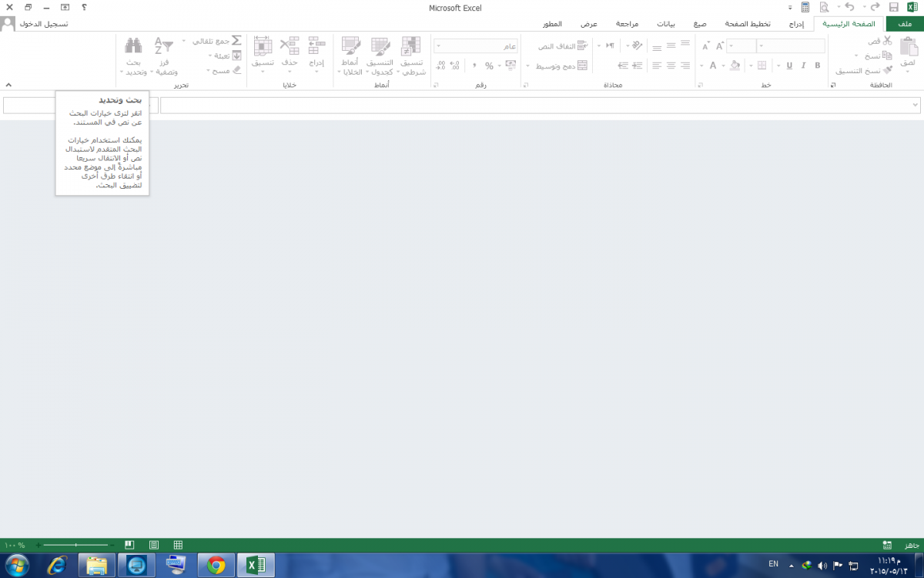
Task: Click the Orientation angled text icon
Action: pyautogui.click(x=637, y=45)
